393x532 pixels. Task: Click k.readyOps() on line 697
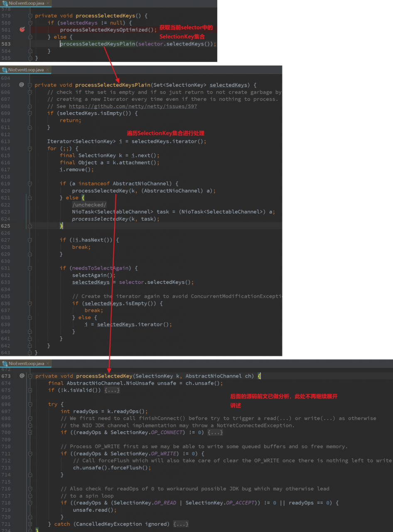(126, 411)
